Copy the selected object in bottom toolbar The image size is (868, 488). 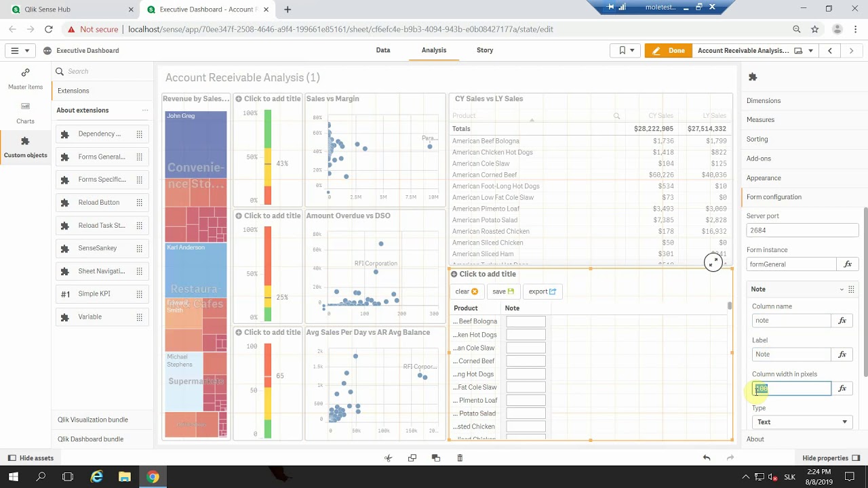pyautogui.click(x=412, y=458)
